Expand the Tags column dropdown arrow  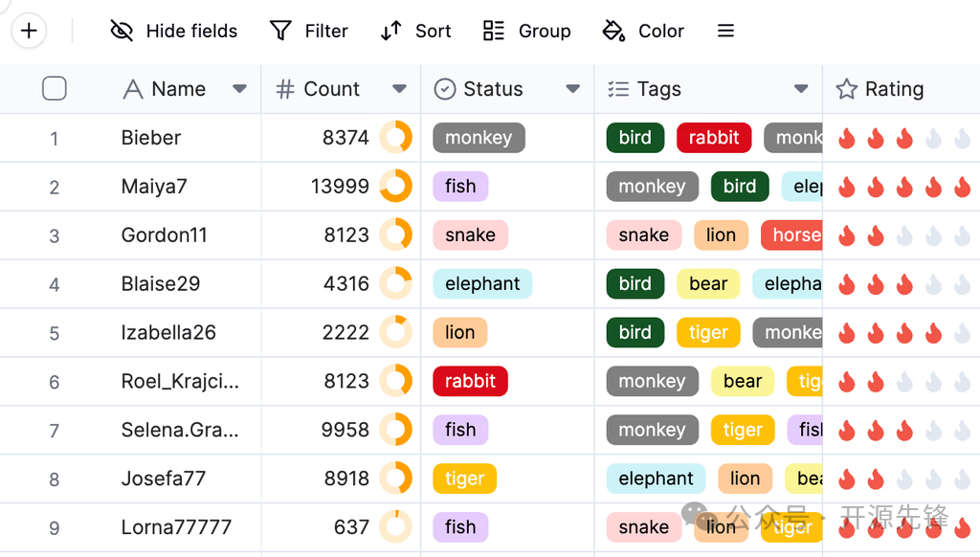click(x=801, y=89)
